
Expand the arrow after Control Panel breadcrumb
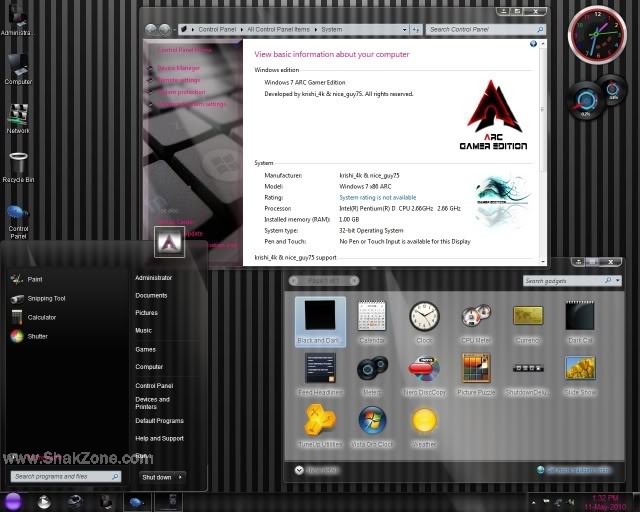click(242, 30)
